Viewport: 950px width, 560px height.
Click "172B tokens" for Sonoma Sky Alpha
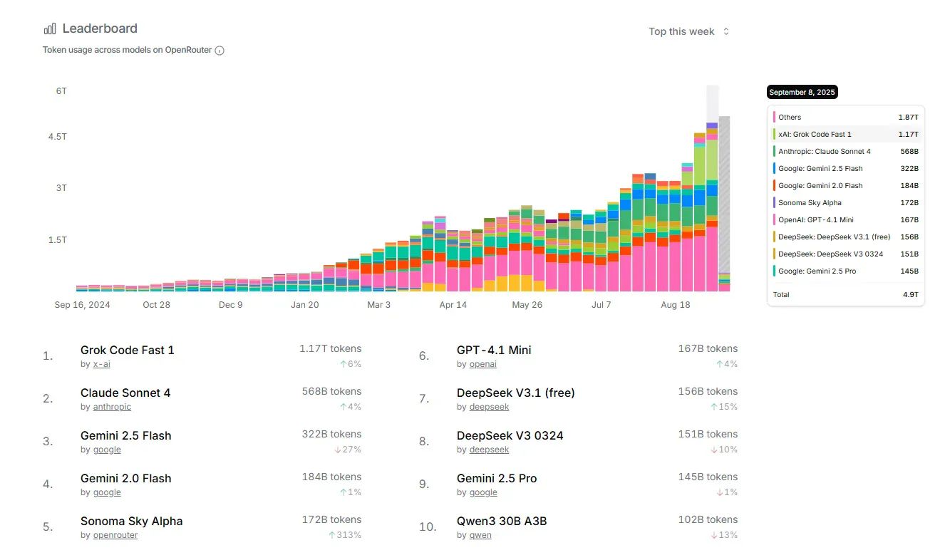[x=331, y=519]
